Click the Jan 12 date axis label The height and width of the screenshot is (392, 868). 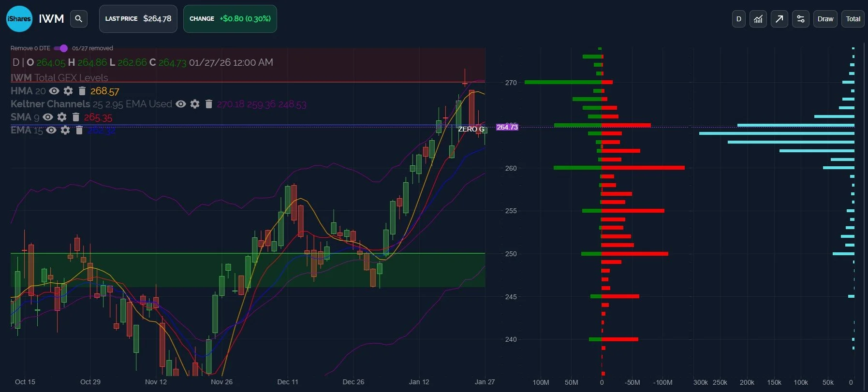[x=419, y=382]
